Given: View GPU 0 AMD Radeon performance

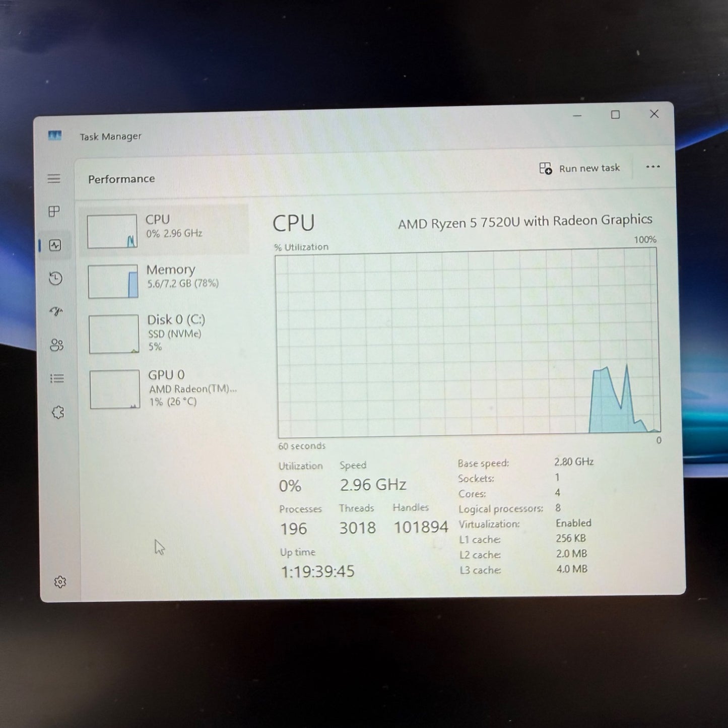Looking at the screenshot, I should (167, 388).
